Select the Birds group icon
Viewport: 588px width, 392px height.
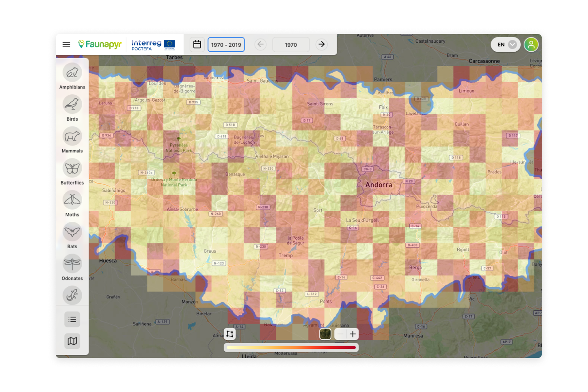pos(72,104)
